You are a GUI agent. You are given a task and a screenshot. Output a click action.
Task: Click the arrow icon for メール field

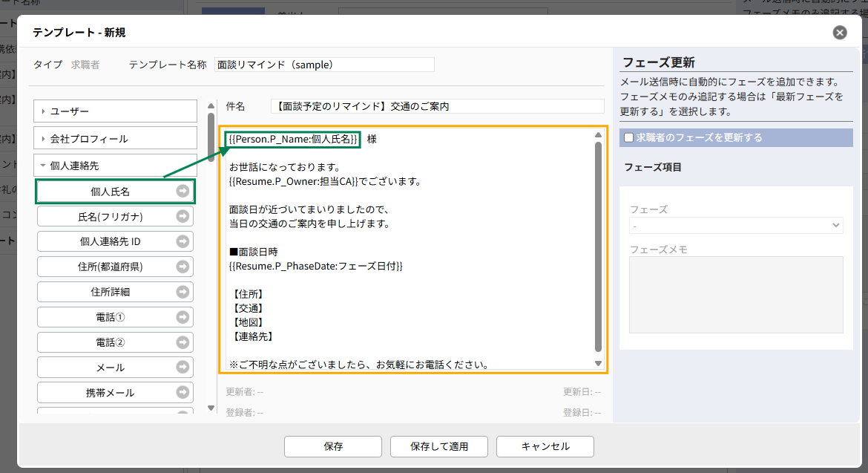[183, 368]
